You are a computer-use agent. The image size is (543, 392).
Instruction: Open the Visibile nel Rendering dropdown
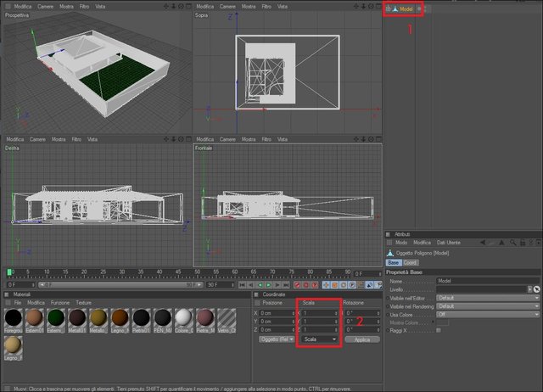pyautogui.click(x=488, y=306)
